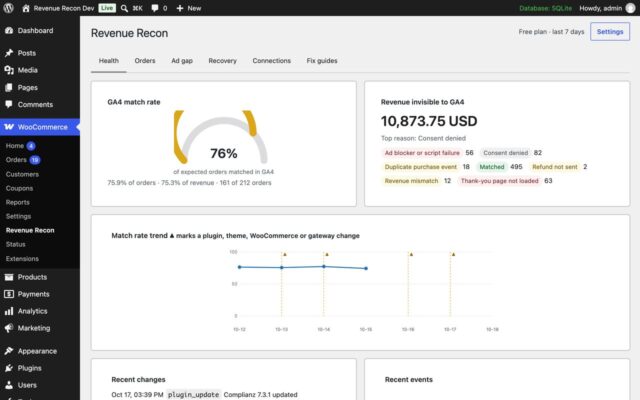Click the WooCommerce logo icon
The image size is (640, 400).
(x=9, y=127)
